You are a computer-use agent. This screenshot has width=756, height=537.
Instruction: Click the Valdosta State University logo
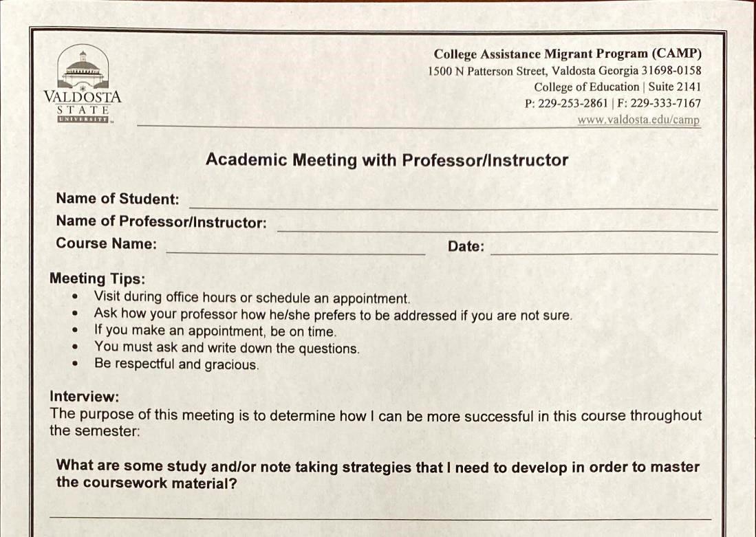click(x=83, y=85)
